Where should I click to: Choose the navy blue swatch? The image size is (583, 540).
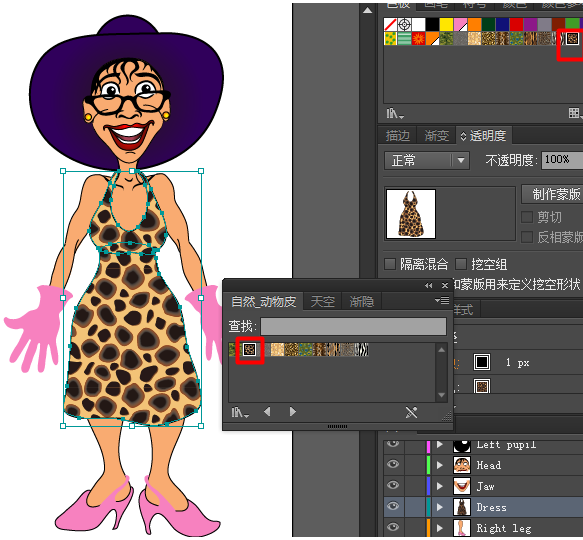[503, 25]
